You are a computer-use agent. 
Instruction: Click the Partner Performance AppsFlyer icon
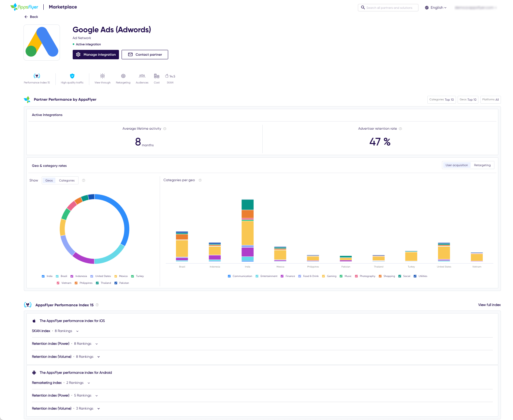(27, 99)
